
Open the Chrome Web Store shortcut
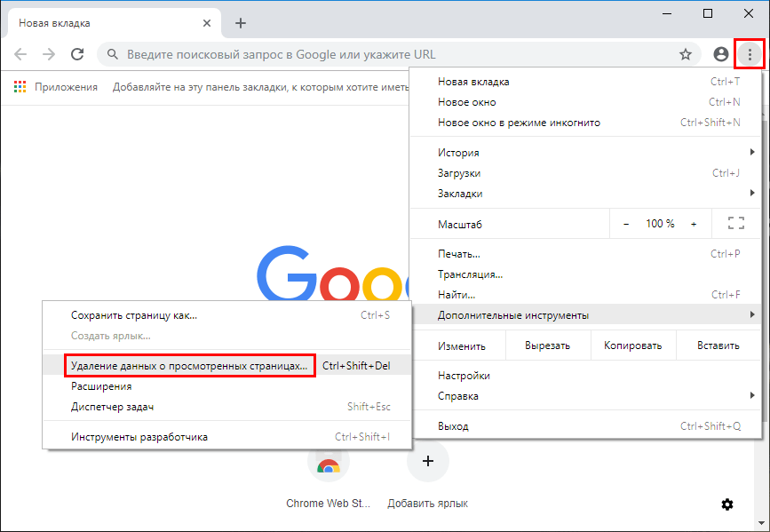329,462
